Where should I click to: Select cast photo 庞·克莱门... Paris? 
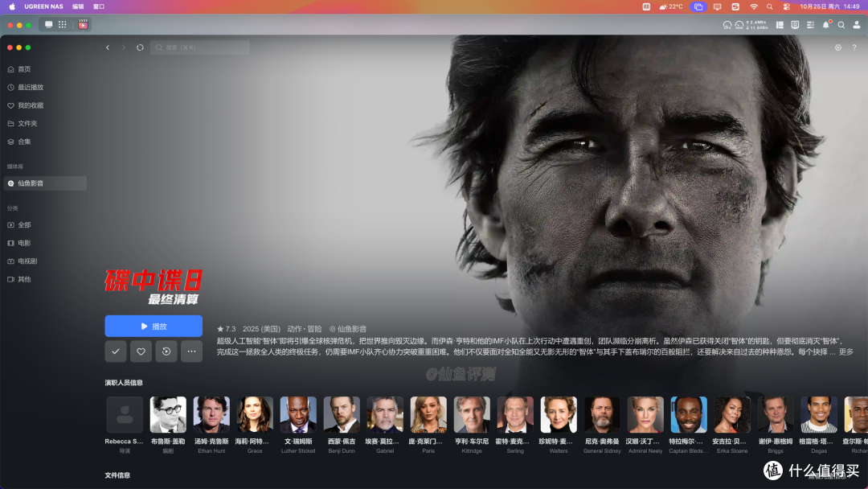428,414
